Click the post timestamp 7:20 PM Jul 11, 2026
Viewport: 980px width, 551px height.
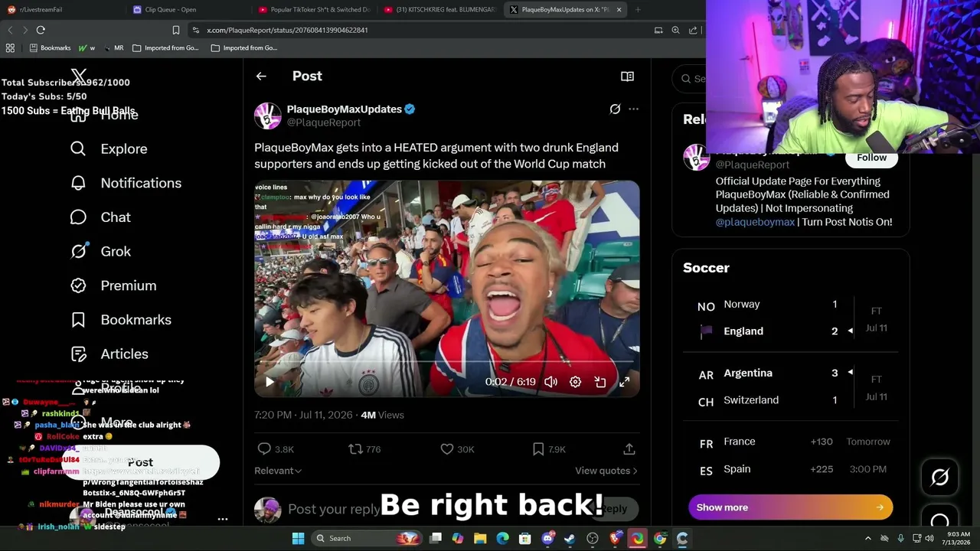coord(303,415)
